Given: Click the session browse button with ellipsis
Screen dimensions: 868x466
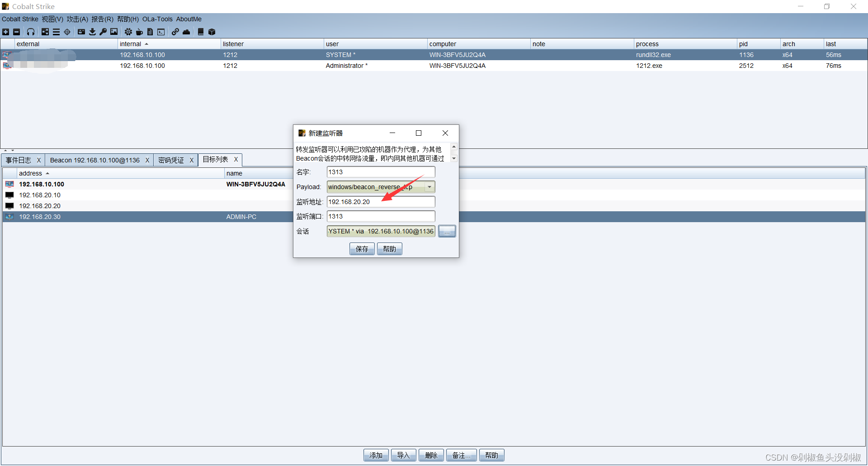Looking at the screenshot, I should 447,231.
